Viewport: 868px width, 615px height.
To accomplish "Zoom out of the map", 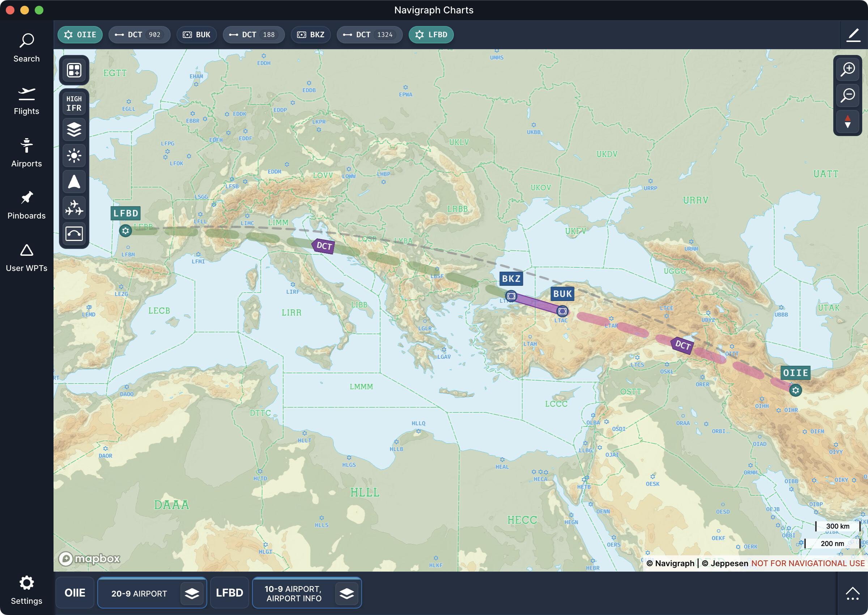I will click(x=848, y=96).
